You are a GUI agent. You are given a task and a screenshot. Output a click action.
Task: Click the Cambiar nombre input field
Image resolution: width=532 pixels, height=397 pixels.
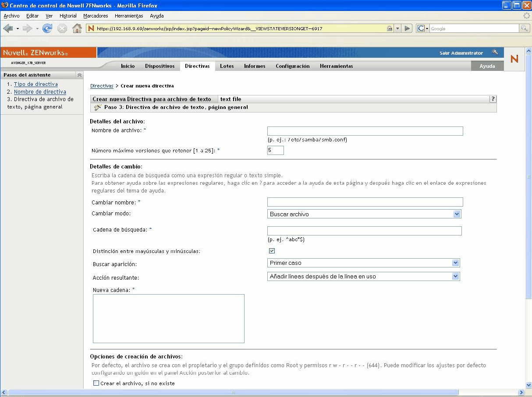coord(365,202)
